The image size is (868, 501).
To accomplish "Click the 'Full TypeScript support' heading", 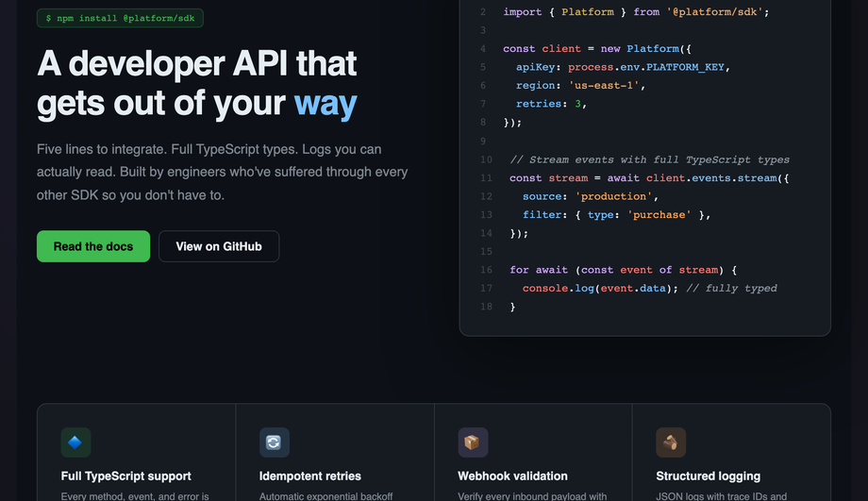I will pyautogui.click(x=125, y=476).
